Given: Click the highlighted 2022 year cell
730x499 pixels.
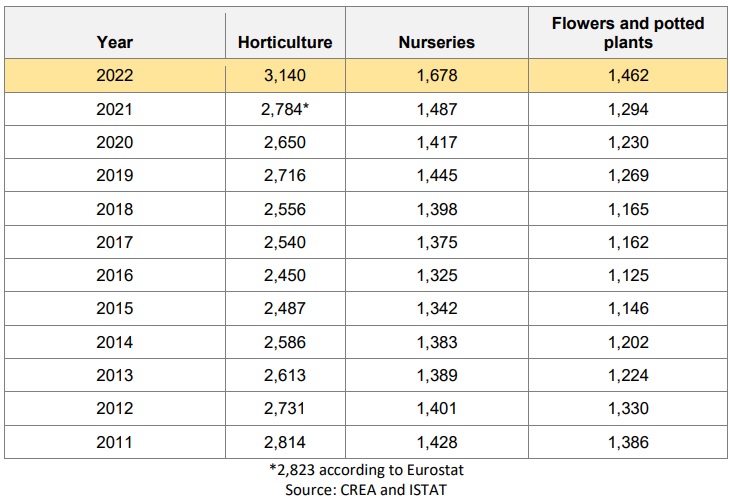Looking at the screenshot, I should [x=115, y=75].
